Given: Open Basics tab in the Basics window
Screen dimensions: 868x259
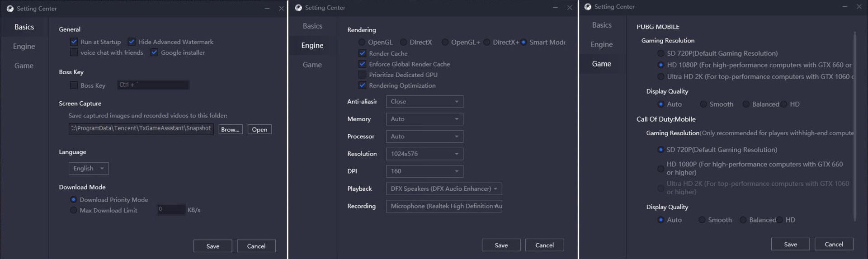Looking at the screenshot, I should coord(24,27).
